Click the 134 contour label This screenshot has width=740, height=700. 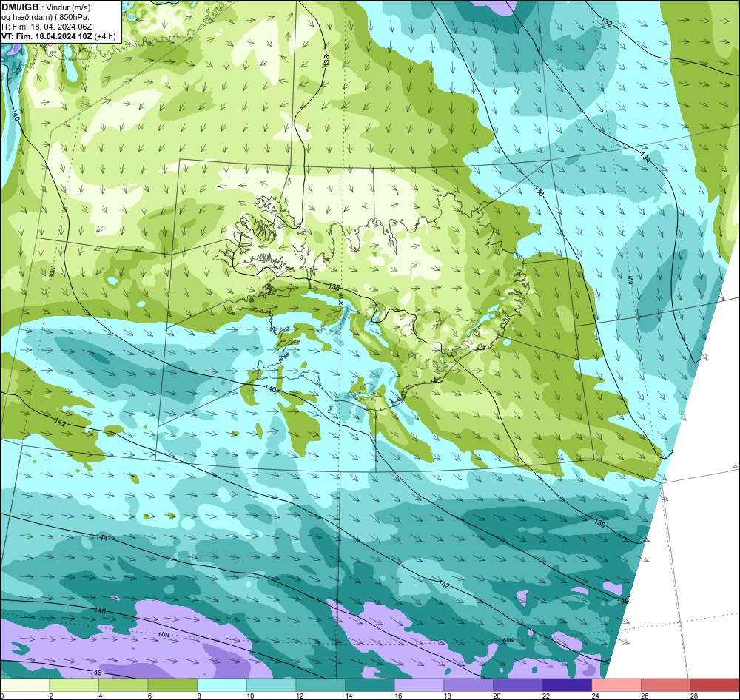(645, 157)
